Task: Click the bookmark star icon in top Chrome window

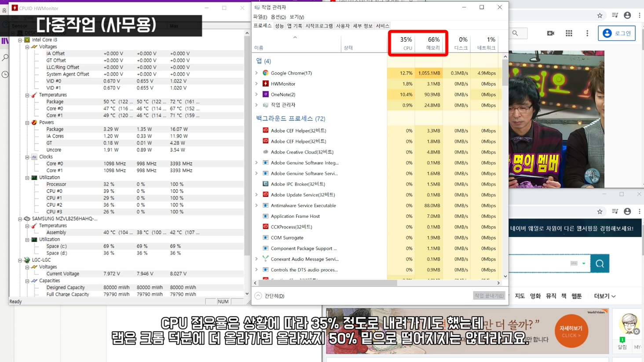Action: tap(600, 15)
